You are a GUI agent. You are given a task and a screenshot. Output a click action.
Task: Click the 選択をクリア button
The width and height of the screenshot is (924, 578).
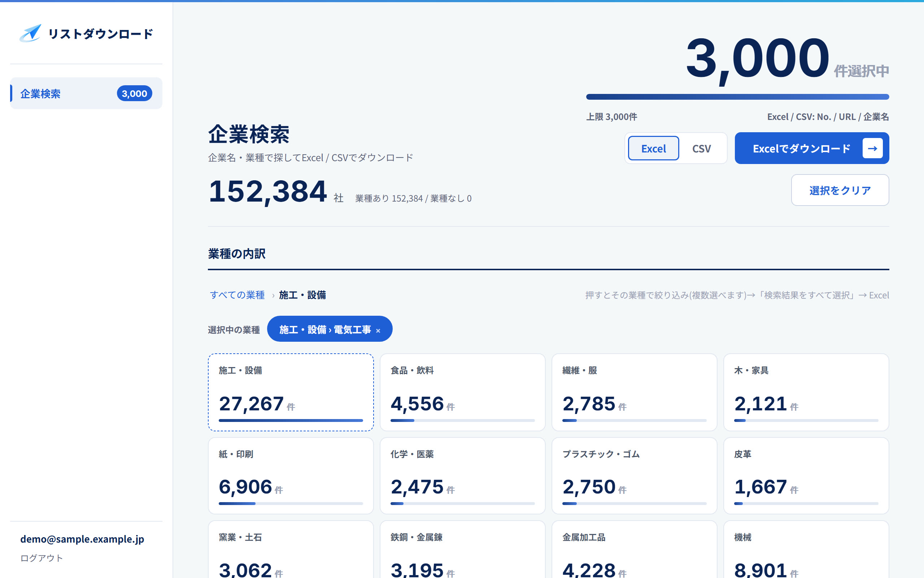[840, 190]
